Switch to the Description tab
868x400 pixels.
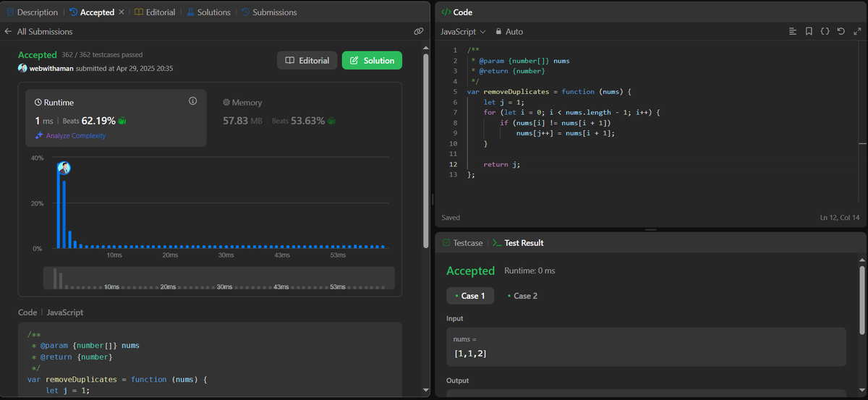[32, 12]
